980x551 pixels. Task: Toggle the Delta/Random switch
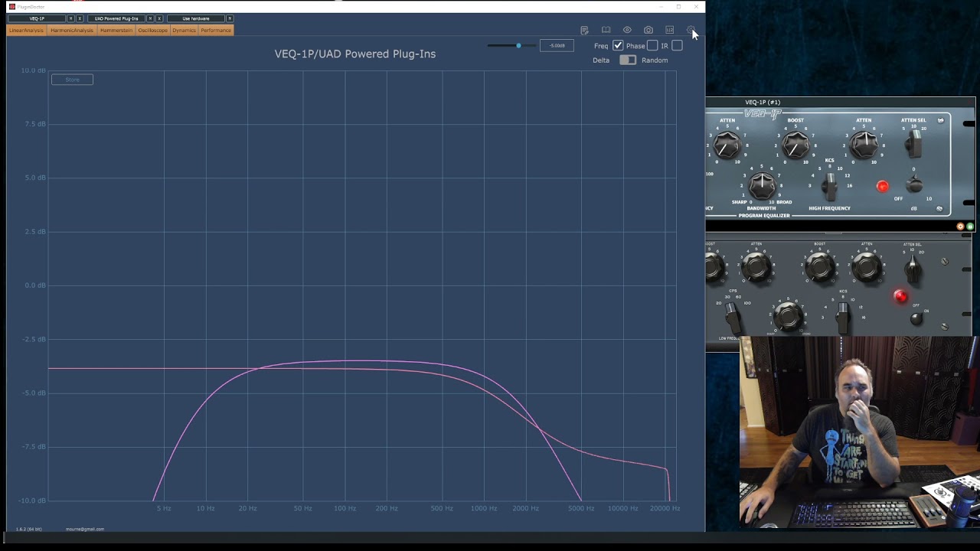(x=628, y=60)
